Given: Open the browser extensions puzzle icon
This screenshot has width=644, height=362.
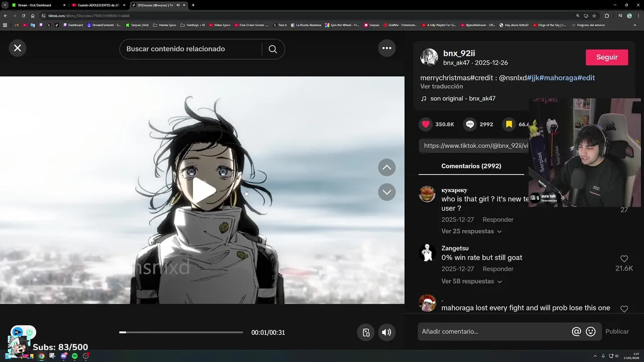Looking at the screenshot, I should [607, 16].
